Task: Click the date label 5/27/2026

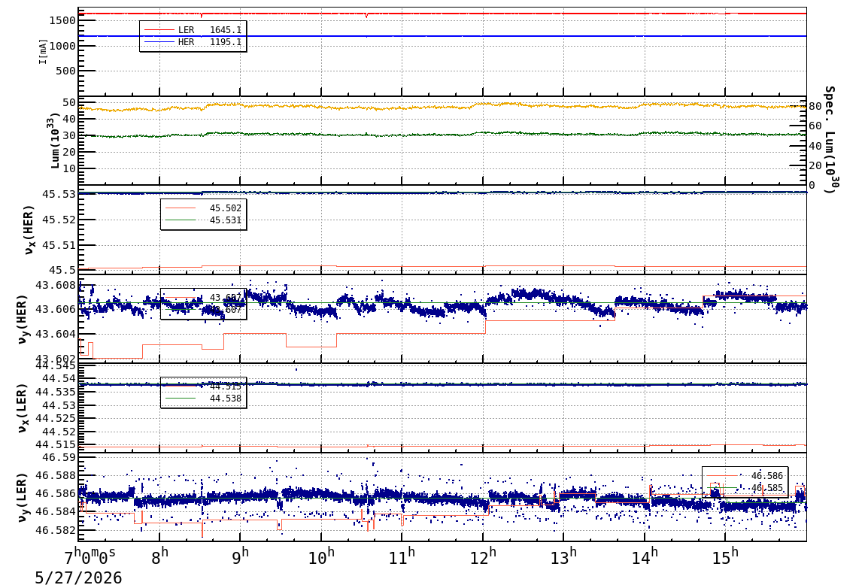Action: (78, 578)
